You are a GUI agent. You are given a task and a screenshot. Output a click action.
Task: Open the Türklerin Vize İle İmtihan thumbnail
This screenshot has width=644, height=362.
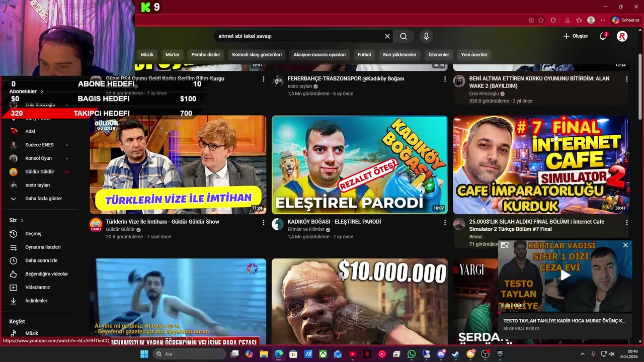tap(178, 165)
